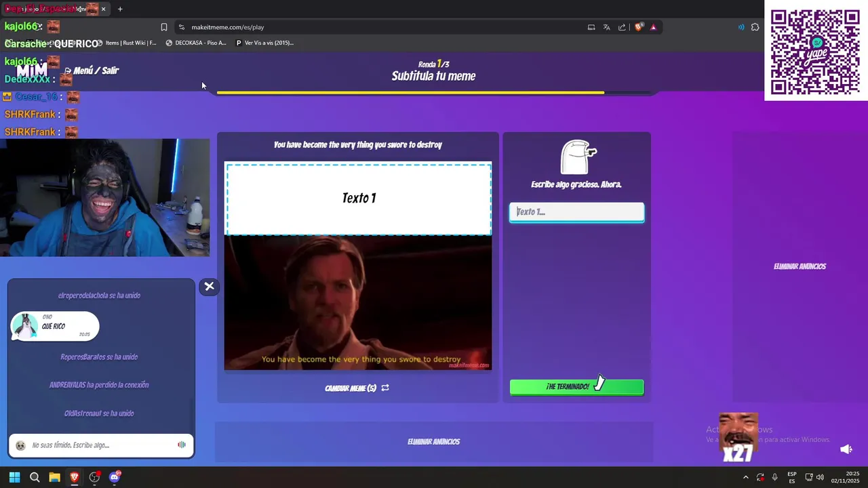Focus the chat input 'No seas tímido'
Image resolution: width=868 pixels, height=488 pixels.
[102, 445]
